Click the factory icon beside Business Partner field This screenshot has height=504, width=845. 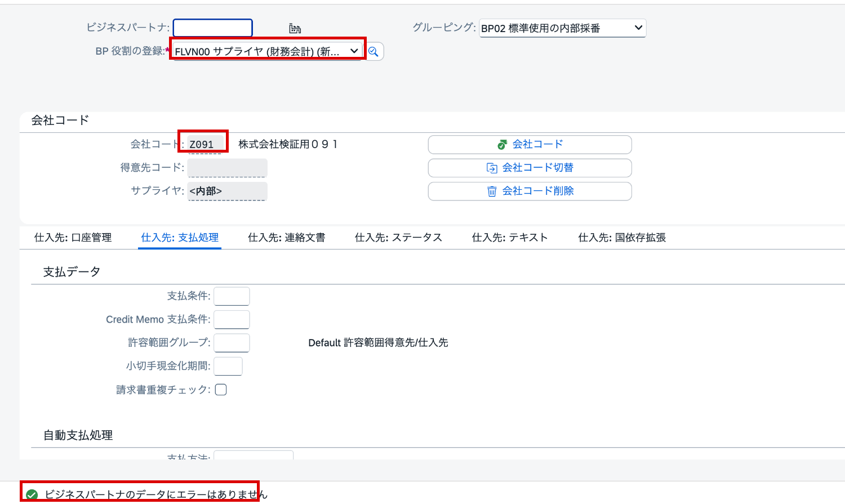(x=295, y=28)
